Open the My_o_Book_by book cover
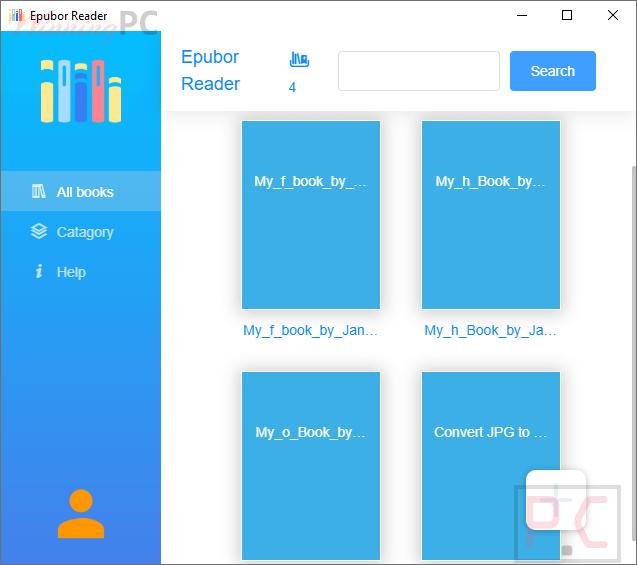Viewport: 637px width, 565px height. [311, 466]
